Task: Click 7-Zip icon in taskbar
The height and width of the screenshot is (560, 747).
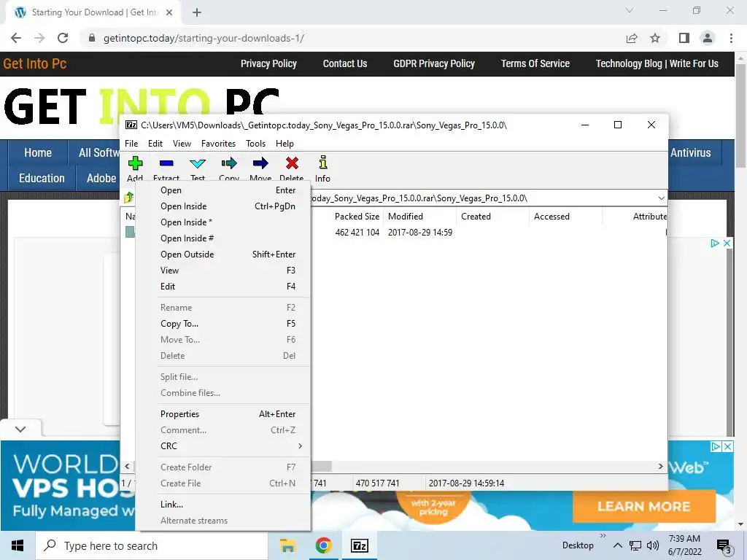Action: point(359,545)
